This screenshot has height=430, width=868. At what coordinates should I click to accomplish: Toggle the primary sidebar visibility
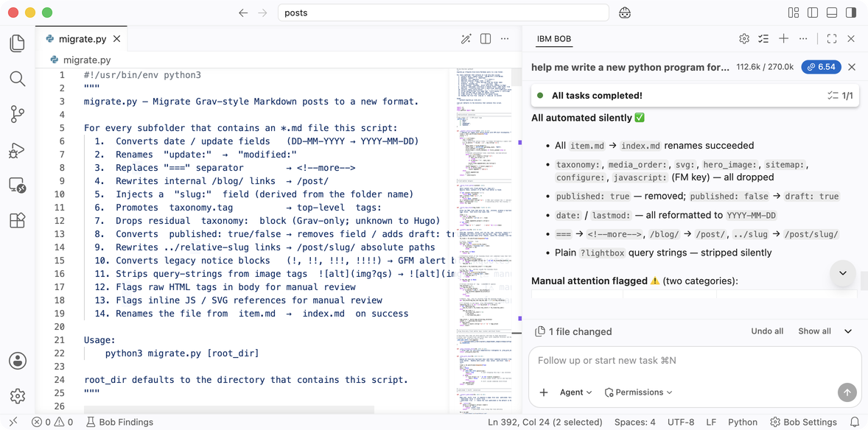[813, 13]
